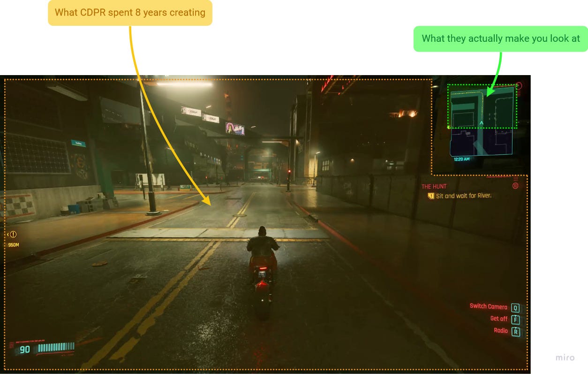Click the red circular icon above the minimap
This screenshot has width=588, height=374.
(x=518, y=86)
